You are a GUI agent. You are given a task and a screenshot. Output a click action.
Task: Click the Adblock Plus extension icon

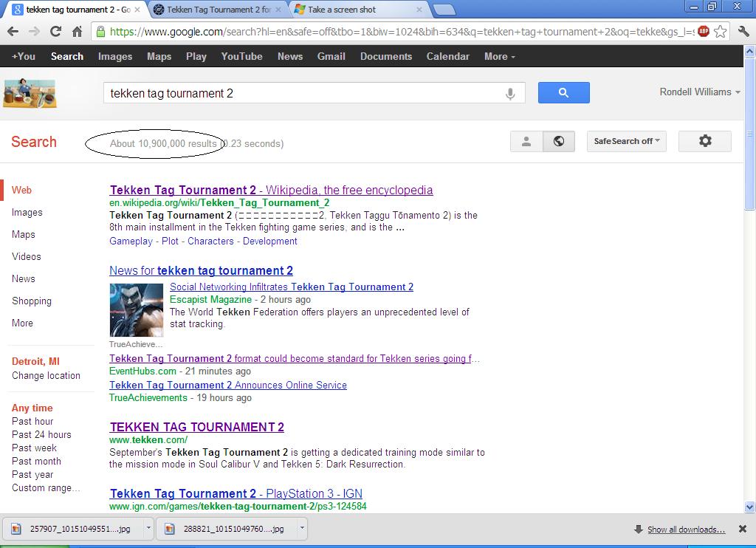point(704,32)
